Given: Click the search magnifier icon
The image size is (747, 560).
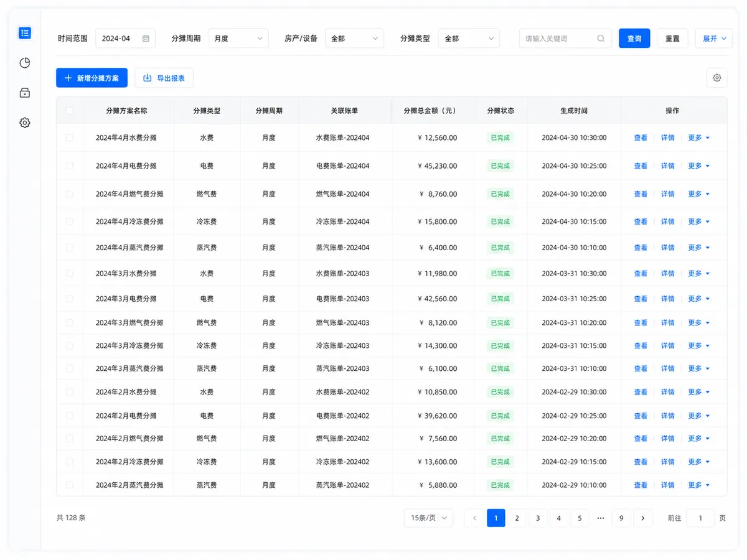Looking at the screenshot, I should 601,39.
